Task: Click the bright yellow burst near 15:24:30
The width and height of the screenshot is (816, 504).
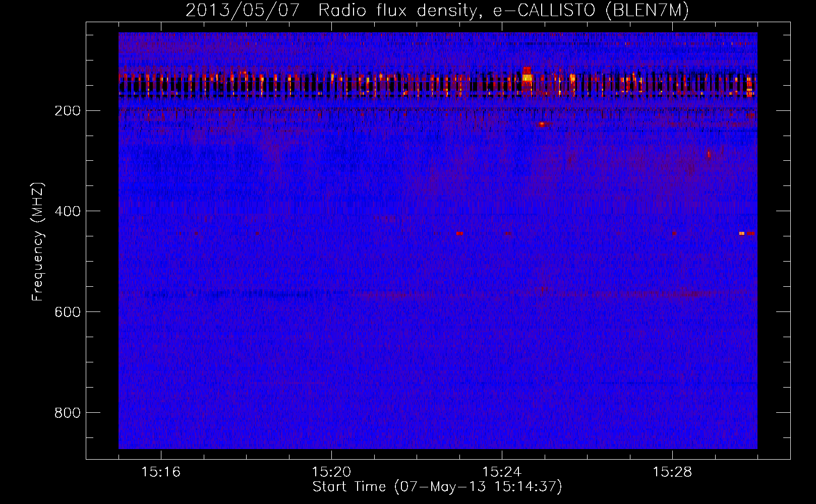Action: pos(527,78)
